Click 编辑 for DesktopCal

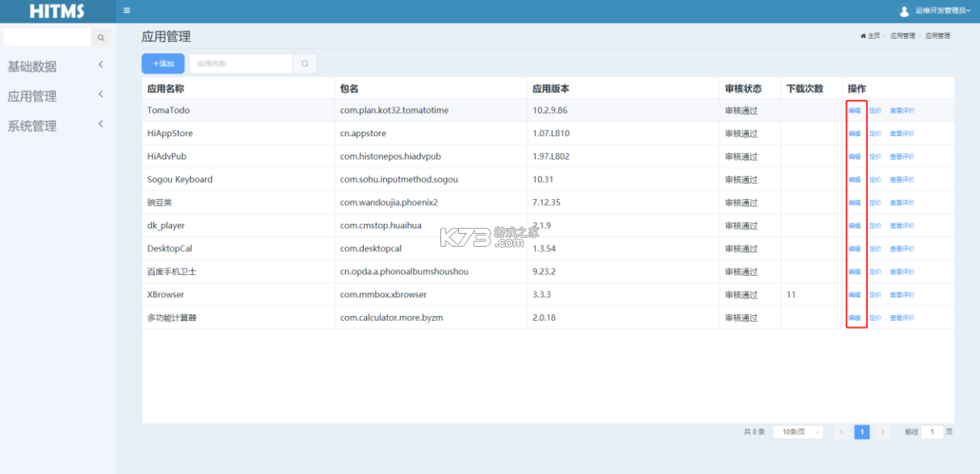pos(854,248)
